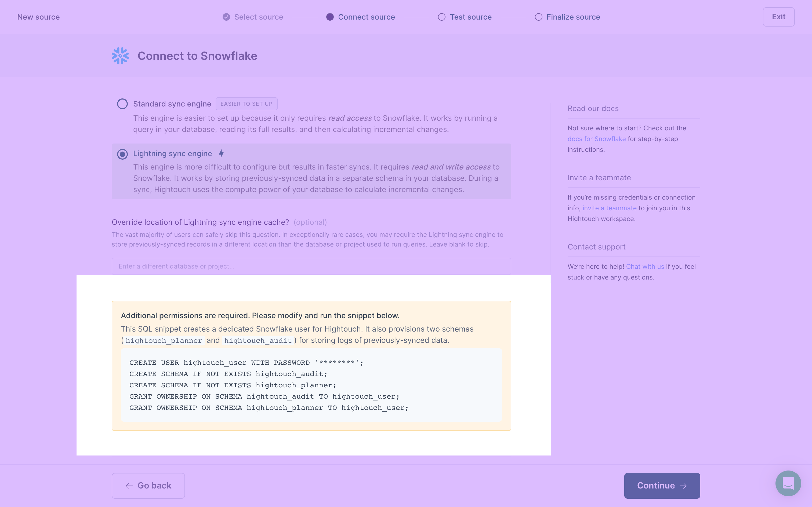Expand the Override location optional section
Viewport: 812px width, 507px height.
coord(200,222)
